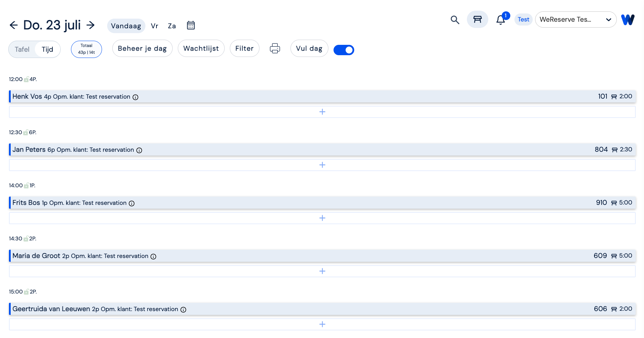Screen dimensions: 644x338
Task: Click table icon next to 804
Action: (615, 150)
